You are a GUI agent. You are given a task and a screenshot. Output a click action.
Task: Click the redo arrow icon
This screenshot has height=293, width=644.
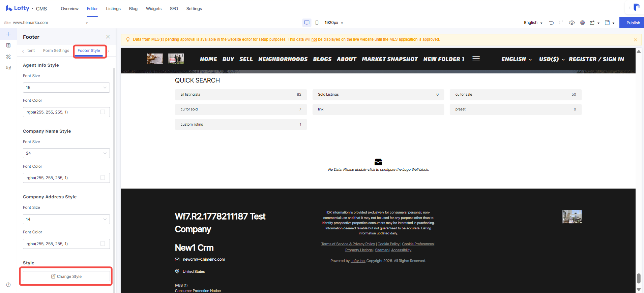pyautogui.click(x=561, y=23)
